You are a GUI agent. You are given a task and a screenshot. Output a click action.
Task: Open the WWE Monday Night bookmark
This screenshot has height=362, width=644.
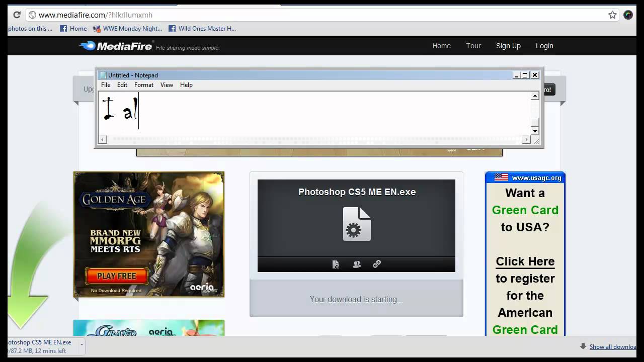[127, 29]
